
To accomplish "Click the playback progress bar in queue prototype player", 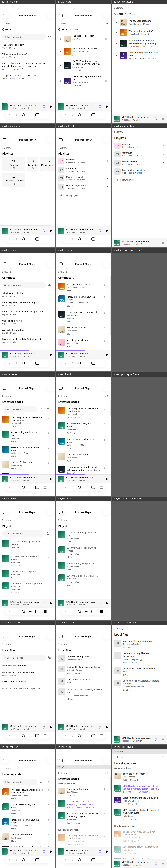I will click(139, 114).
